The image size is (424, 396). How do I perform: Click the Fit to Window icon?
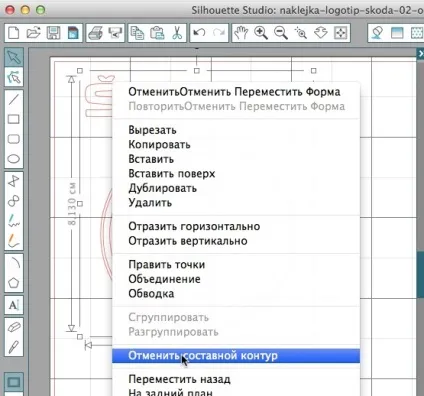point(340,33)
